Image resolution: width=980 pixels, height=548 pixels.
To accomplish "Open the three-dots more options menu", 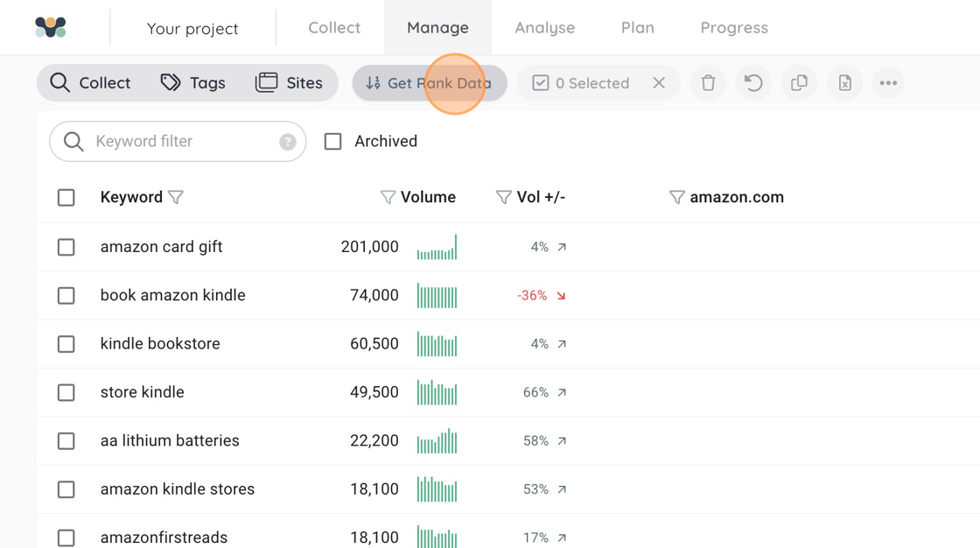I will [x=888, y=82].
